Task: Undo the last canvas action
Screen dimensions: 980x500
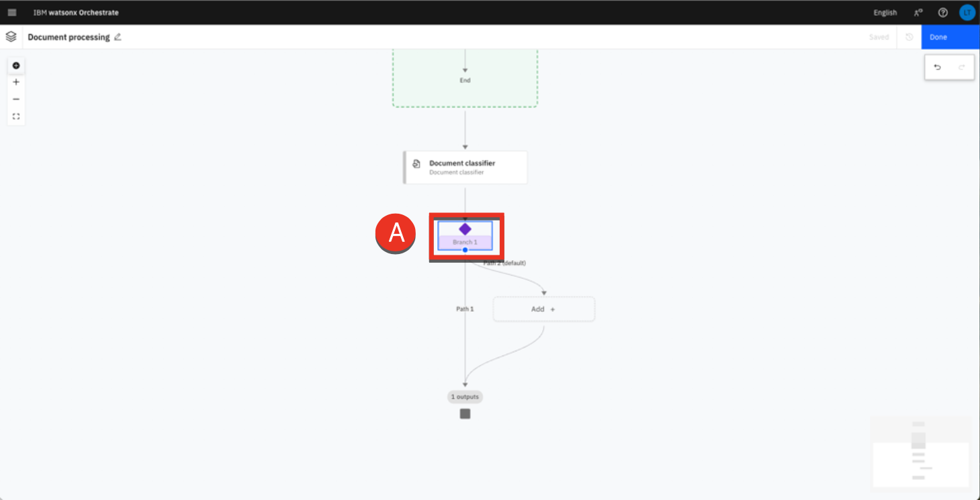Action: pos(938,67)
